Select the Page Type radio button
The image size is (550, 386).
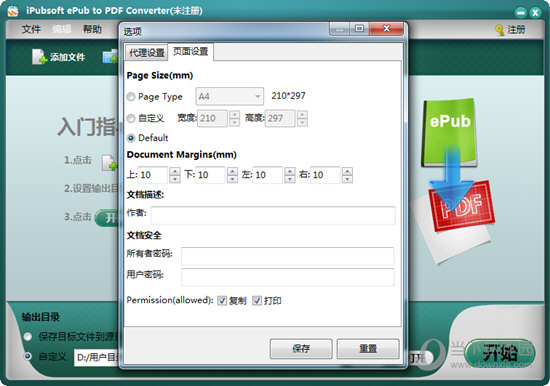131,96
